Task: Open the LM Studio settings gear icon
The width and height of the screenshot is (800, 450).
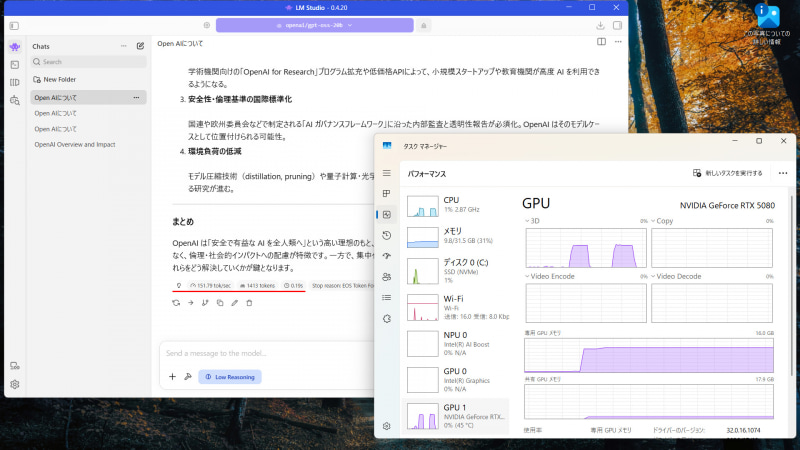Action: [x=15, y=384]
